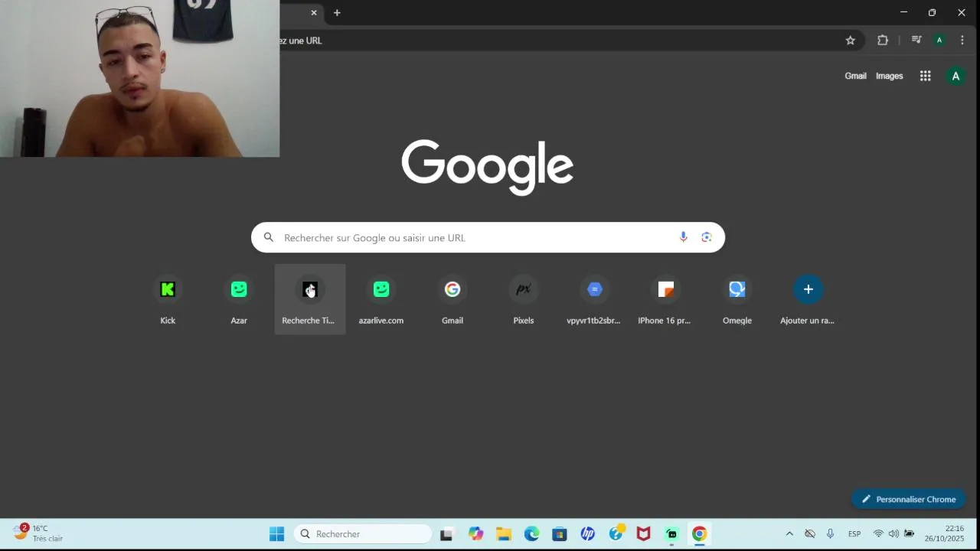Open the IPhone 16 pr... shortcut

[x=666, y=299]
